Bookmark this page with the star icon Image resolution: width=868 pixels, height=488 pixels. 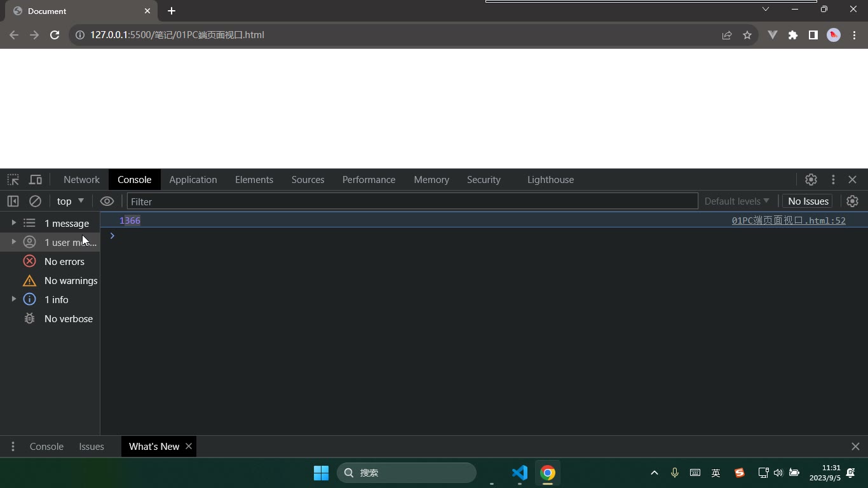pos(747,35)
